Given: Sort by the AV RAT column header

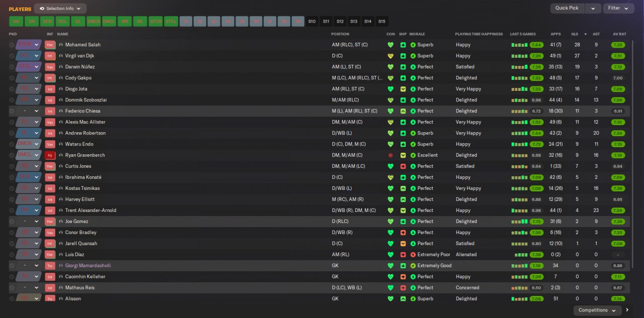Looking at the screenshot, I should tap(619, 34).
